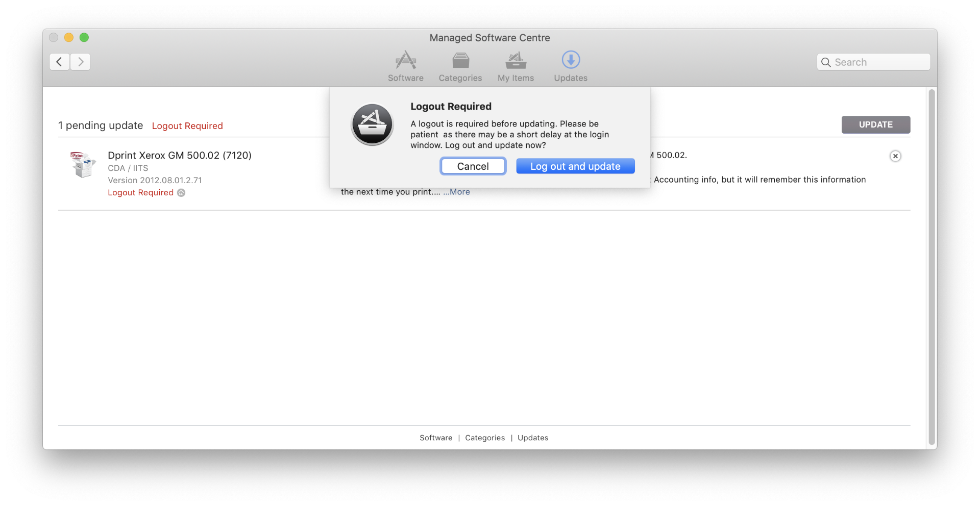Screen dimensions: 980x506
Task: Switch to Updates toolbar section
Action: [571, 66]
